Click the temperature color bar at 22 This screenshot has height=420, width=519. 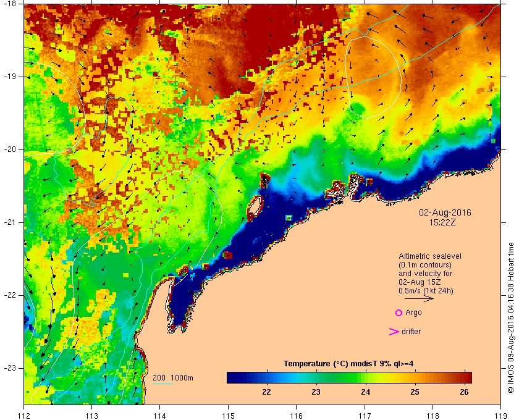click(266, 377)
